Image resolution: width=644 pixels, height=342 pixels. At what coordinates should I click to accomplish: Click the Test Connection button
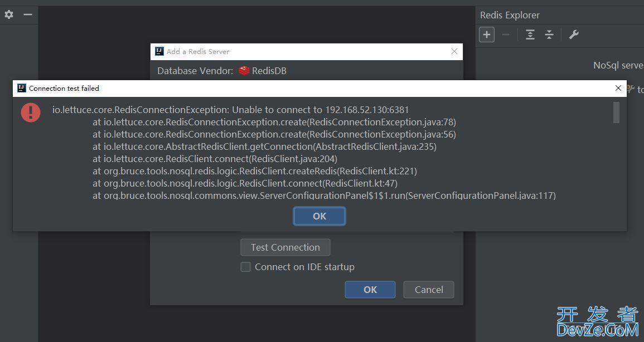tap(285, 247)
